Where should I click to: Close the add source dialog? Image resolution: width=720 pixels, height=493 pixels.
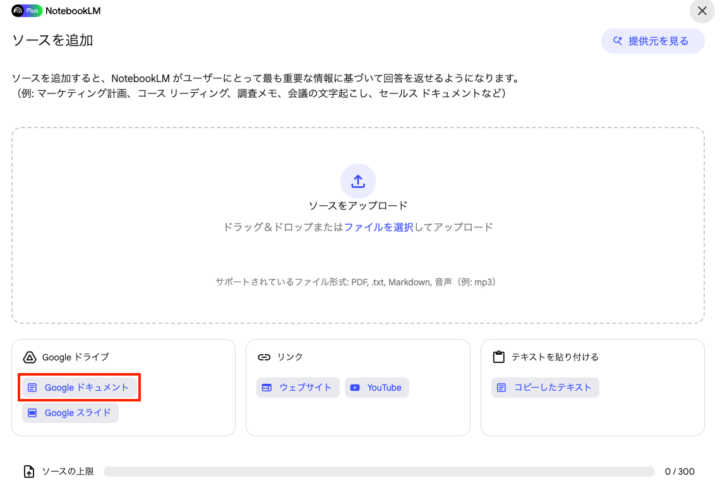tap(702, 11)
